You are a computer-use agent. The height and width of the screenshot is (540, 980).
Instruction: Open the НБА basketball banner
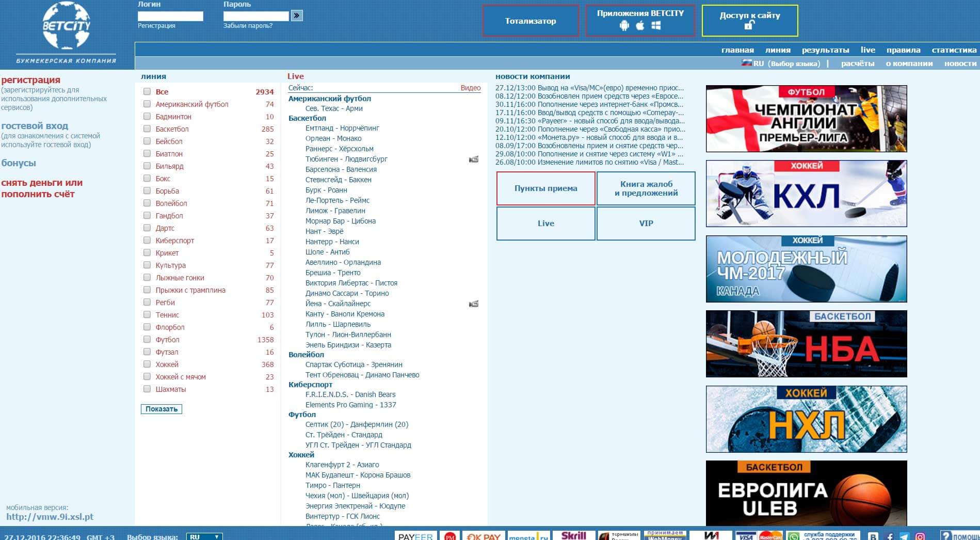(x=806, y=344)
